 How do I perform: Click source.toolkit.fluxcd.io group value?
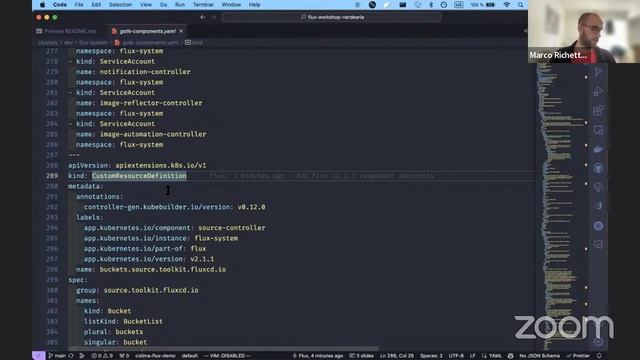coord(151,290)
